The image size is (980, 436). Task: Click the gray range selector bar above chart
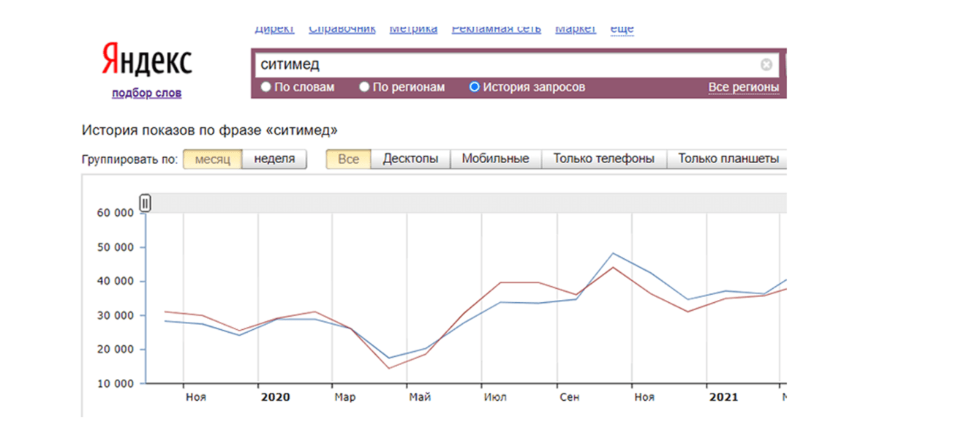[467, 203]
